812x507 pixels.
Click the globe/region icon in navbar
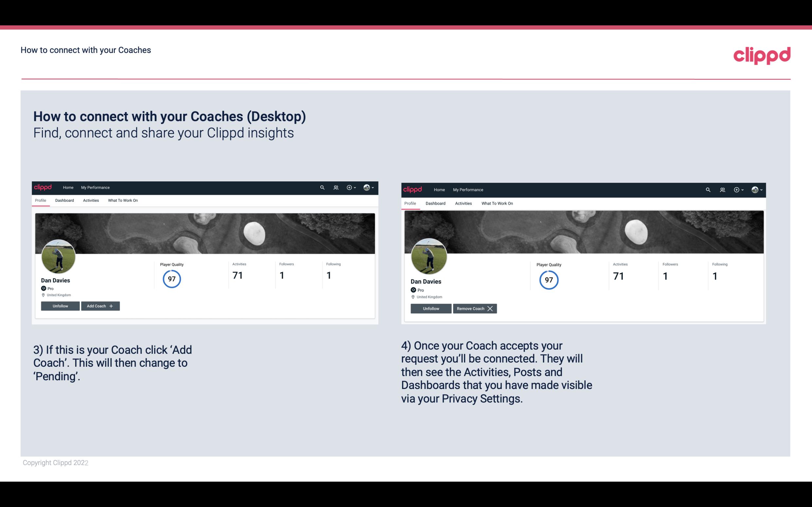[x=366, y=187]
